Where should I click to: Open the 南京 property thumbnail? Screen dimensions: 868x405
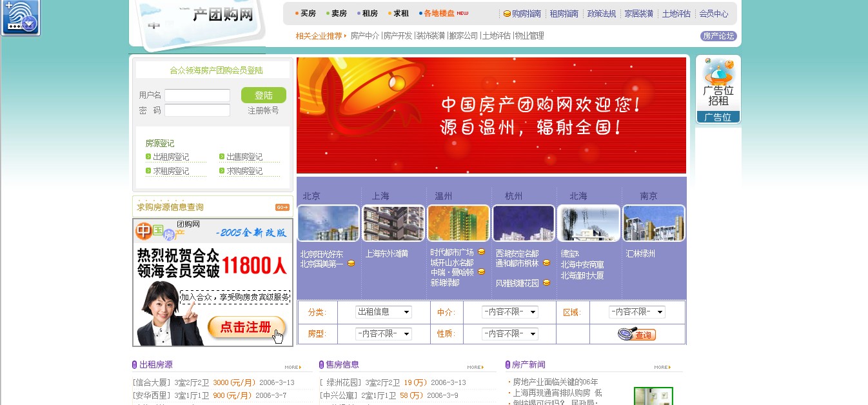(654, 223)
